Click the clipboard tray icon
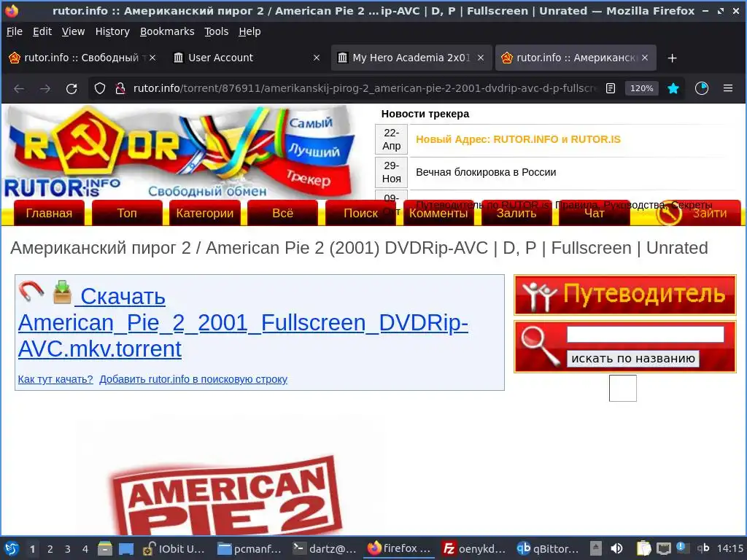Viewport: 747px width, 560px height. tap(643, 548)
